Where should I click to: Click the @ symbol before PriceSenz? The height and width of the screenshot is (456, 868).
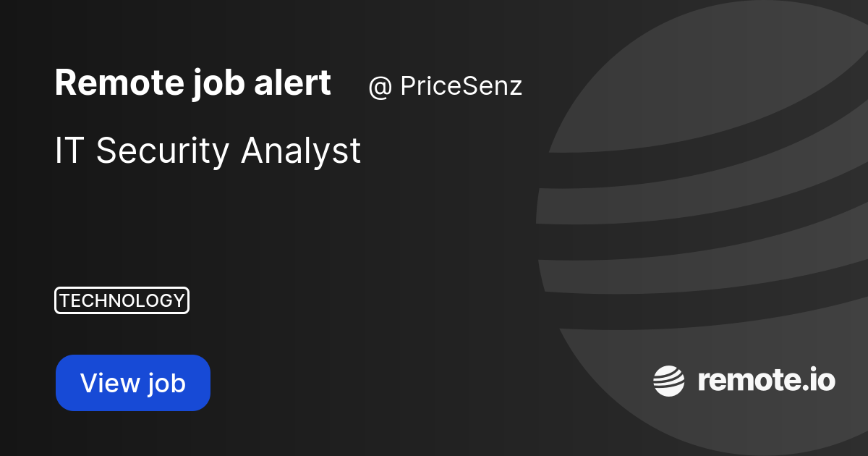[x=379, y=87]
